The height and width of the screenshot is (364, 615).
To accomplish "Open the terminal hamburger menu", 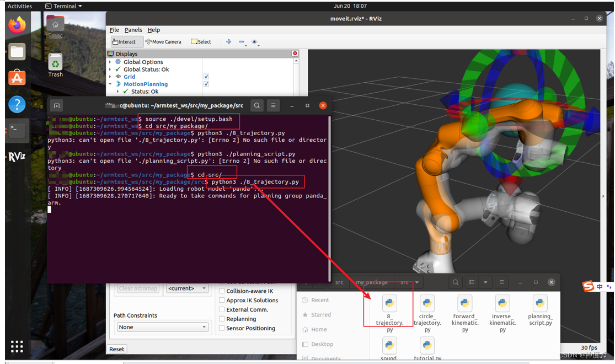I will point(274,105).
